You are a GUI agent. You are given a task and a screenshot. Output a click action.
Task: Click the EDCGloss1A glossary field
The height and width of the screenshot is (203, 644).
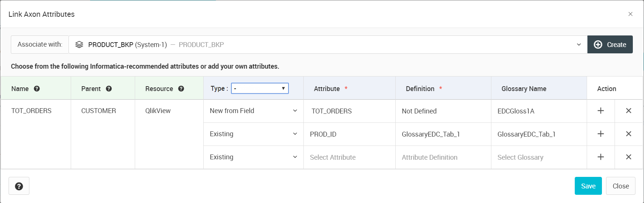pyautogui.click(x=539, y=111)
